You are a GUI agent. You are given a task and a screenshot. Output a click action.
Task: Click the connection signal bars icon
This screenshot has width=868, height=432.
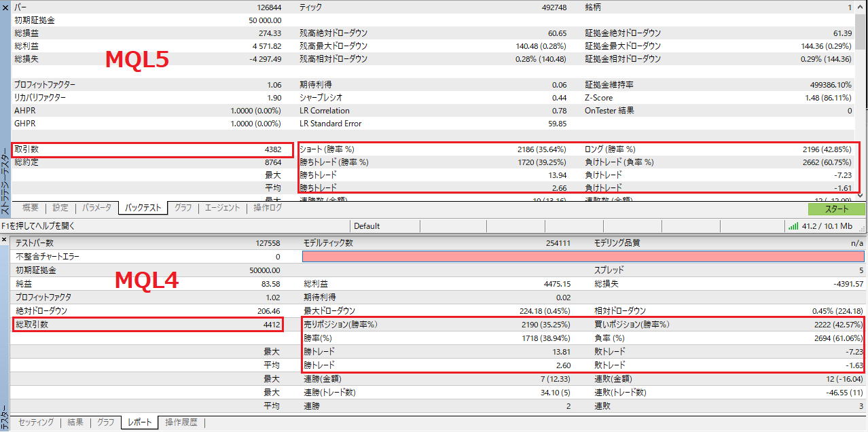pos(792,226)
